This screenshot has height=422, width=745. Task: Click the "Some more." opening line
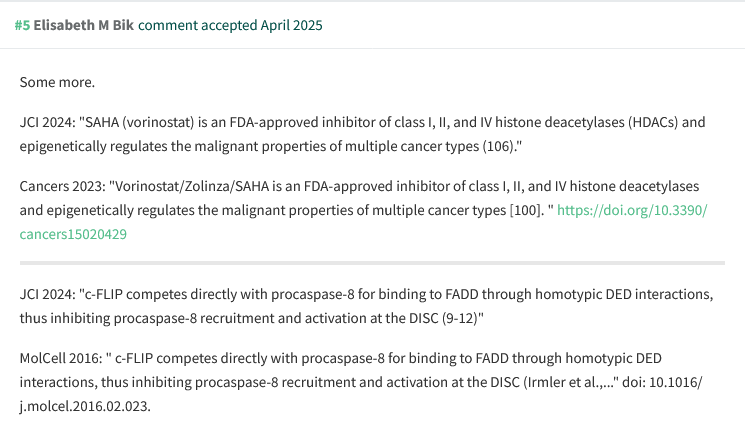tap(57, 81)
